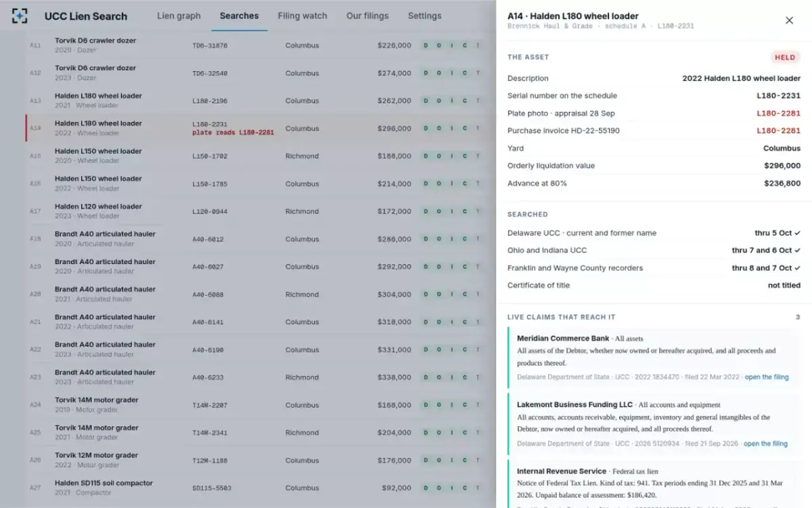Close the A14 asset detail panel
Viewport: 812px width, 508px height.
pos(789,20)
